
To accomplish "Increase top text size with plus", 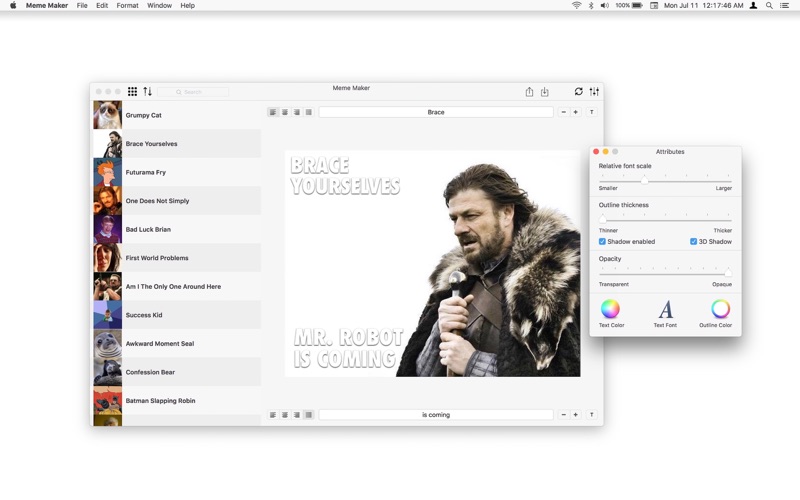I will 576,112.
